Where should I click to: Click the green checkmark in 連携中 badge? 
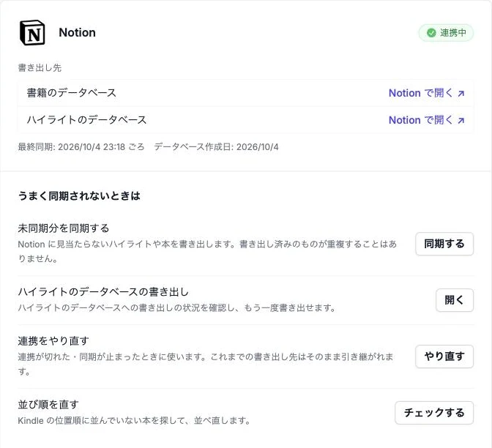(431, 33)
